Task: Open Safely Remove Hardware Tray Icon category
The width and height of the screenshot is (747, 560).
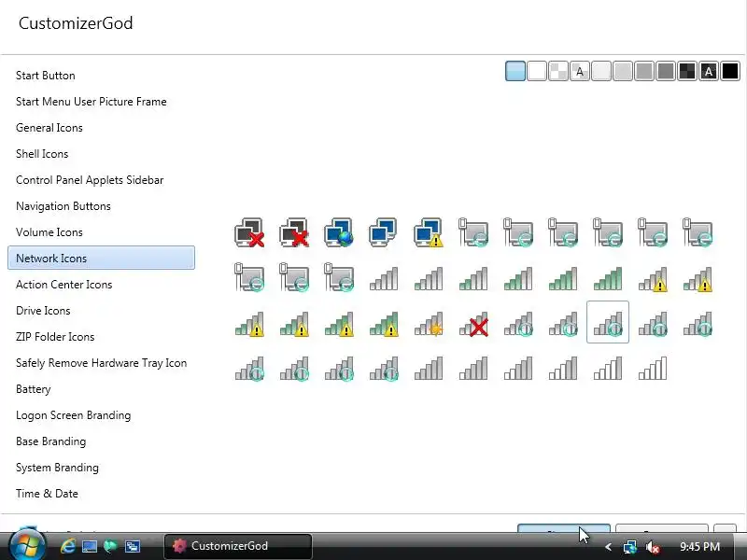Action: (101, 363)
